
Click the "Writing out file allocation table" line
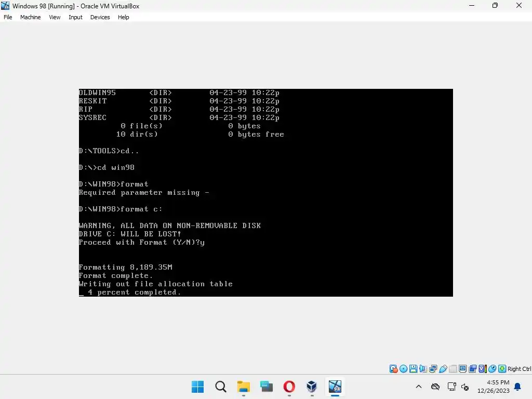tap(156, 284)
